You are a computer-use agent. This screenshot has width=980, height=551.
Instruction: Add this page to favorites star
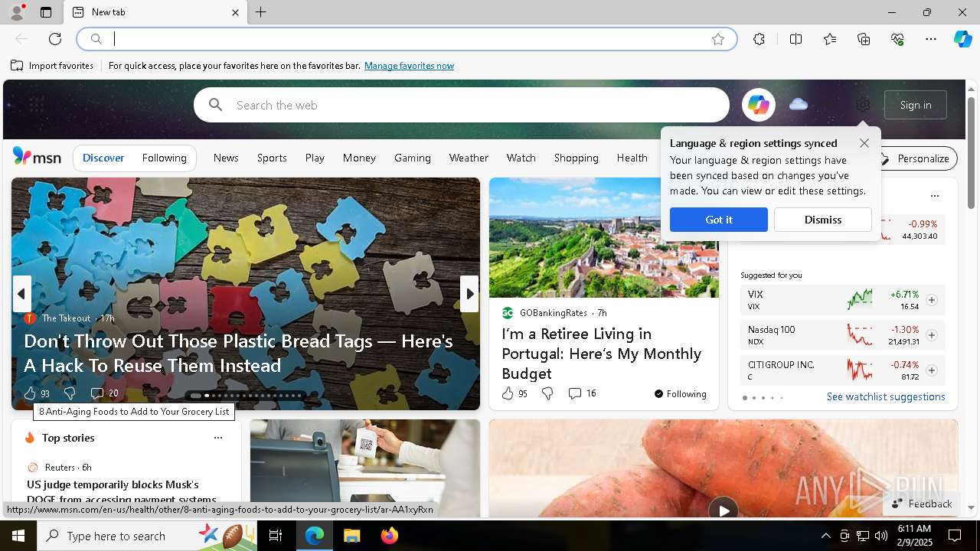pyautogui.click(x=718, y=39)
